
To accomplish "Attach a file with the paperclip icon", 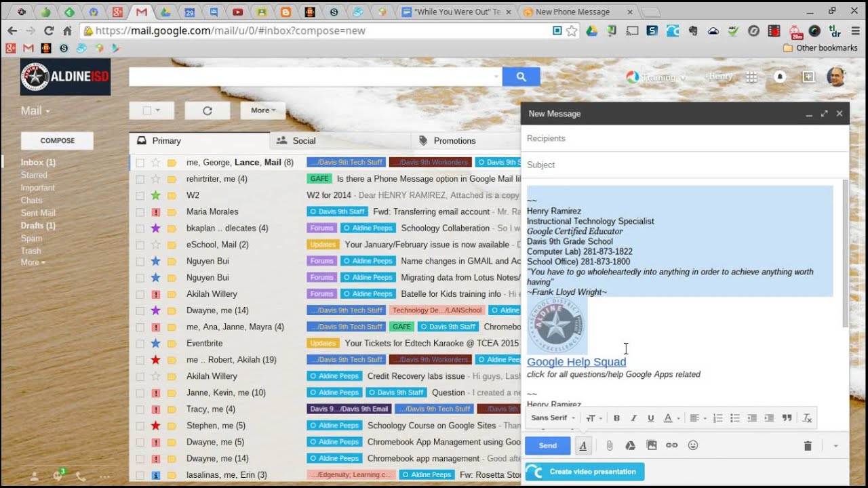I will [x=610, y=445].
